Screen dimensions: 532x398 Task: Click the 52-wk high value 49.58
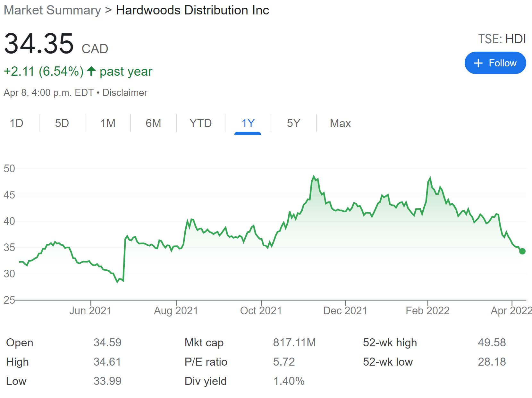click(x=492, y=343)
